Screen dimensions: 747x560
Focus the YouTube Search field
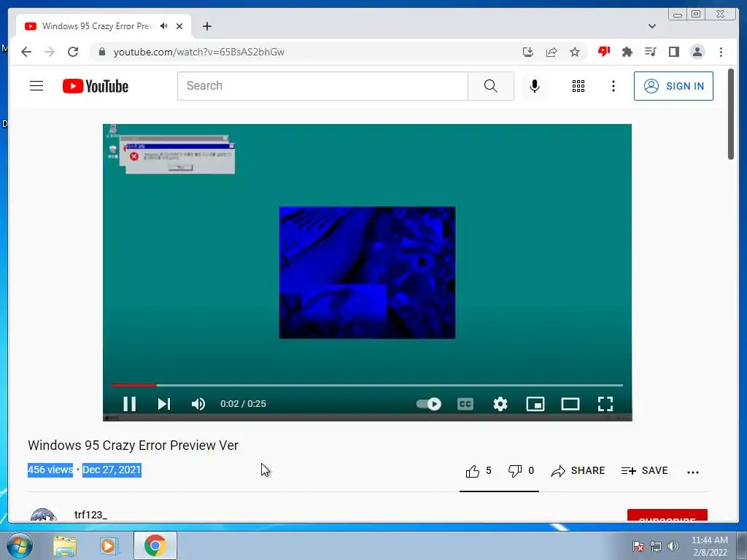coord(322,86)
